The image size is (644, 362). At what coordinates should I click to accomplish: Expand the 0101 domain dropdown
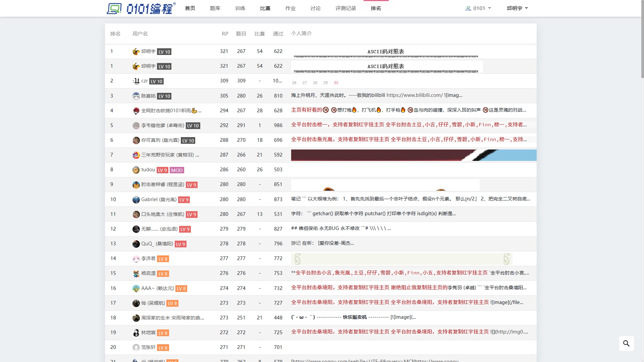(x=479, y=8)
